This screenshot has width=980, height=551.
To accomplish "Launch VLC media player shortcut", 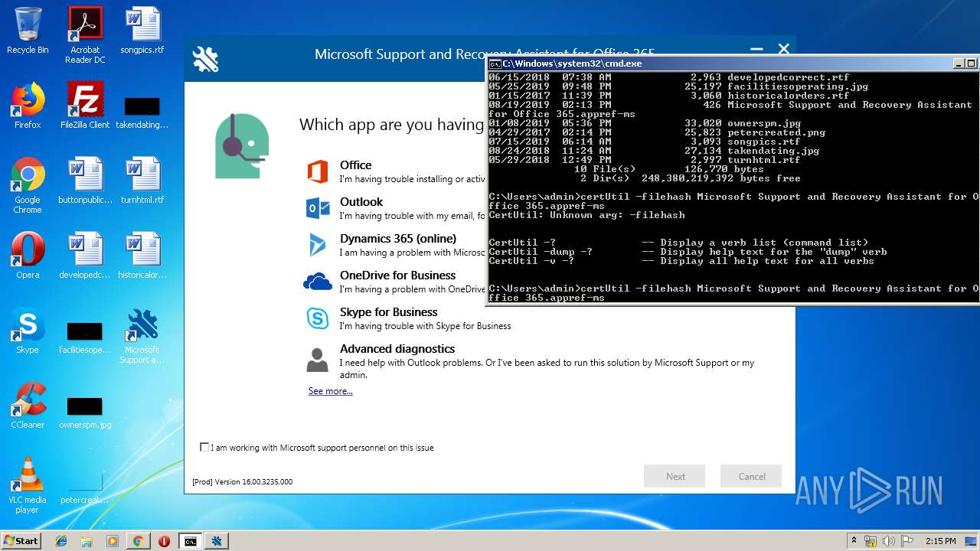I will pos(28,485).
